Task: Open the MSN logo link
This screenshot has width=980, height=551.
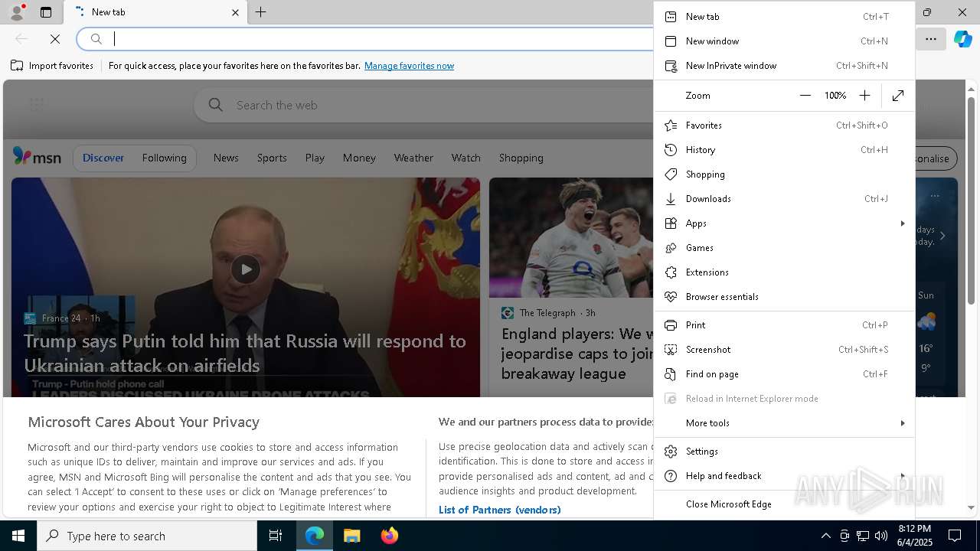Action: coord(37,157)
